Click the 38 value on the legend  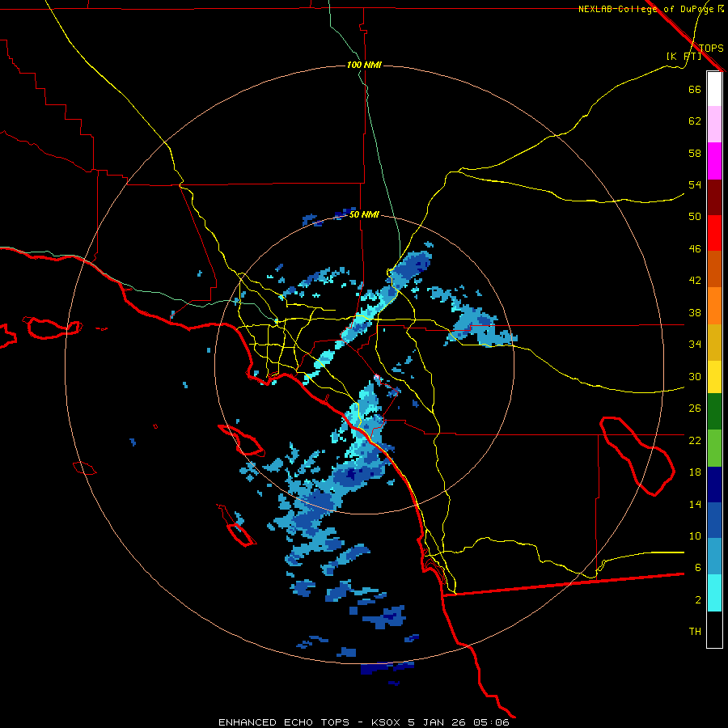coord(695,312)
